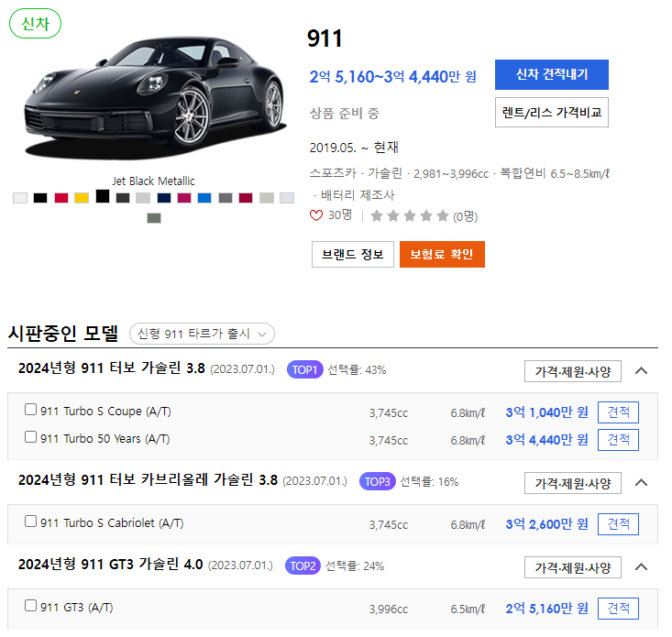
Task: Check 911 Turbo S Cabriolet (A/T) checkbox
Action: 30,522
